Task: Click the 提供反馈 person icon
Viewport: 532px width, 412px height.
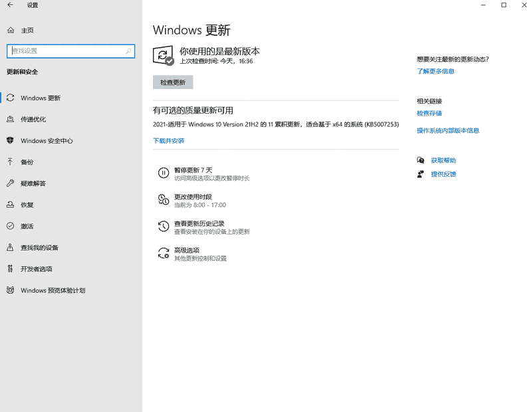Action: 420,174
